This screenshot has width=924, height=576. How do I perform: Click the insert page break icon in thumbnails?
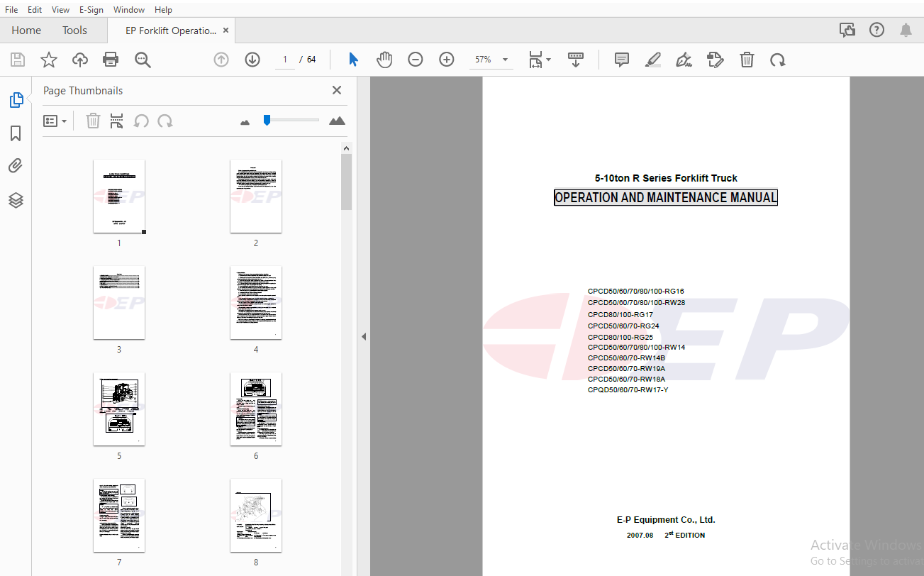117,121
